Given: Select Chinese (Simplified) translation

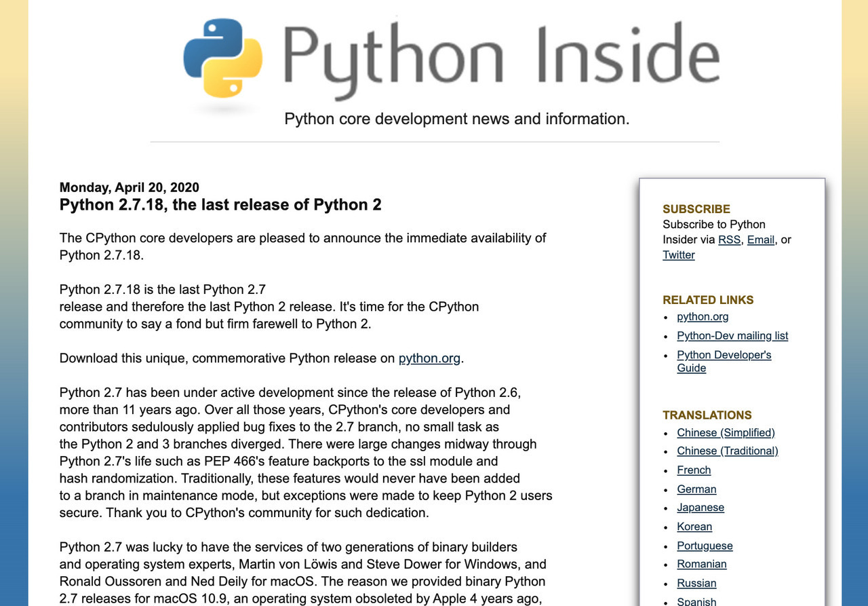Looking at the screenshot, I should pos(726,433).
